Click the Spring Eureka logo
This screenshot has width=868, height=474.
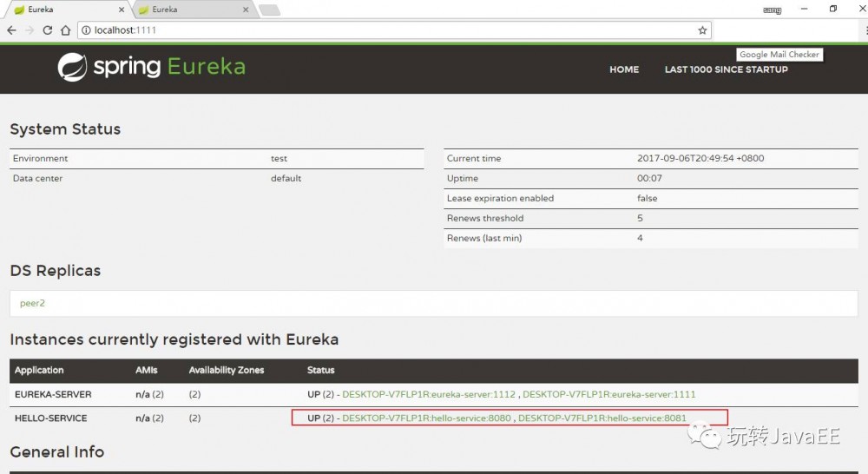click(152, 67)
